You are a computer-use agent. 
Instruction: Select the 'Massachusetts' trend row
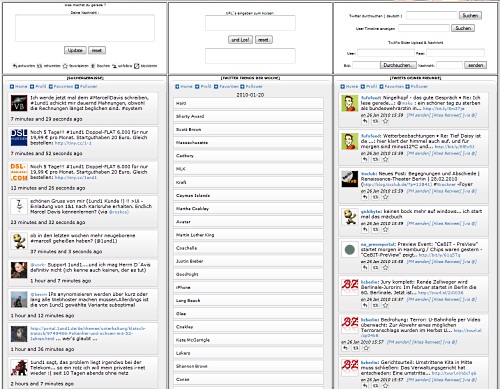click(249, 143)
